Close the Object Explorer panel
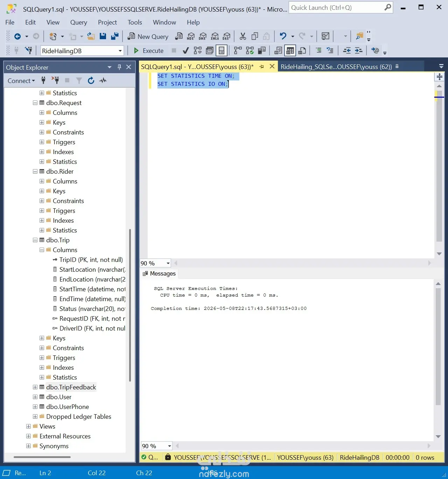Image resolution: width=448 pixels, height=479 pixels. click(x=129, y=67)
